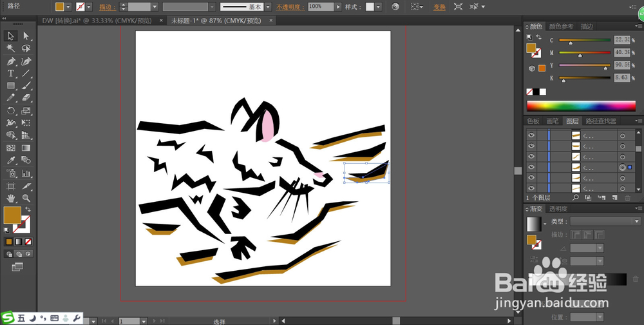Set toolbox fill mode to Gradient

coord(19,242)
